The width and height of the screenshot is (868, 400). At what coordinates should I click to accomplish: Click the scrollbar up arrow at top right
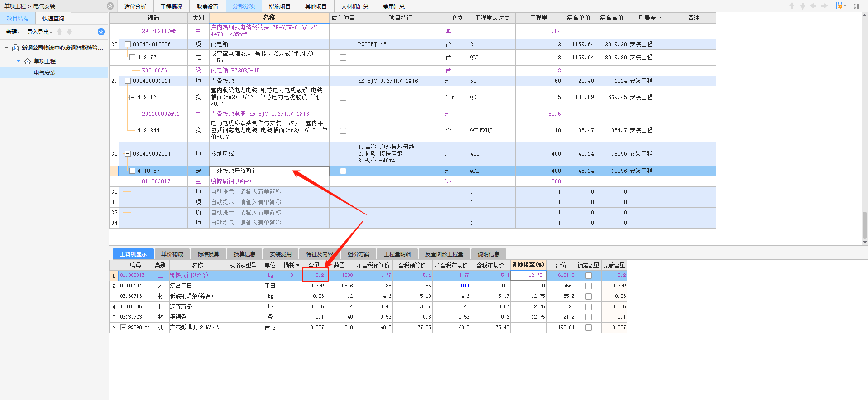point(865,15)
